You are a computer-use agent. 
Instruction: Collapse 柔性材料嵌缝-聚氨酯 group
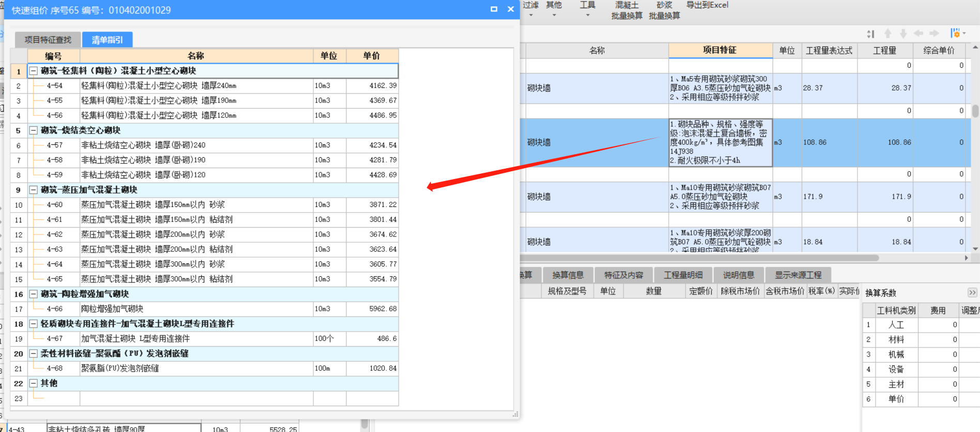(x=33, y=353)
